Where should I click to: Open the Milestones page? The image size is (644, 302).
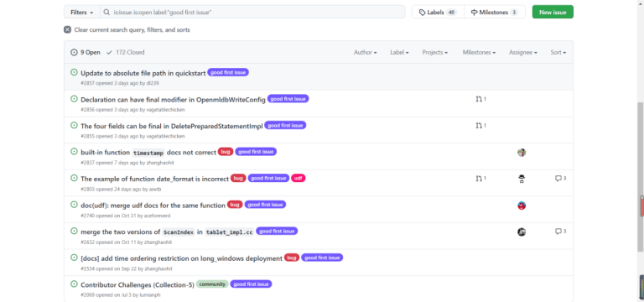pyautogui.click(x=495, y=12)
